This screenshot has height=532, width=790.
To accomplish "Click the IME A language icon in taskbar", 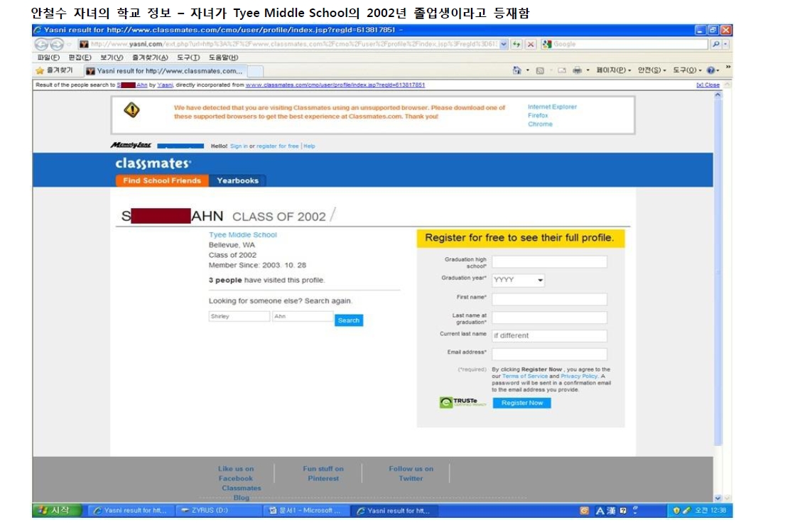I will click(600, 511).
